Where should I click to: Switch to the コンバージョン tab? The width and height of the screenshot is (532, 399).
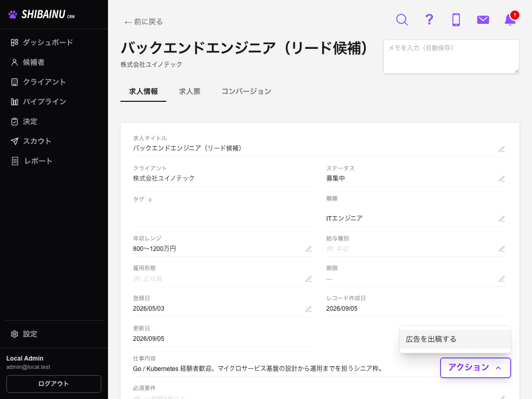[x=246, y=91]
